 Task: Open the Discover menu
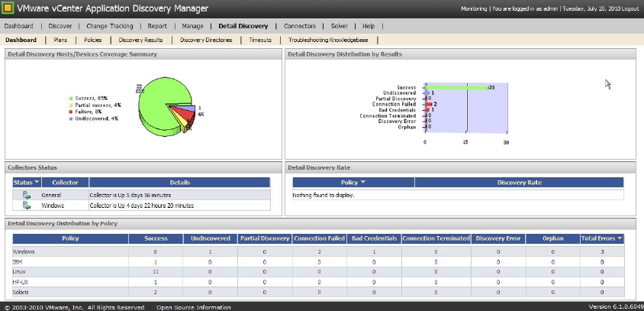(x=60, y=26)
